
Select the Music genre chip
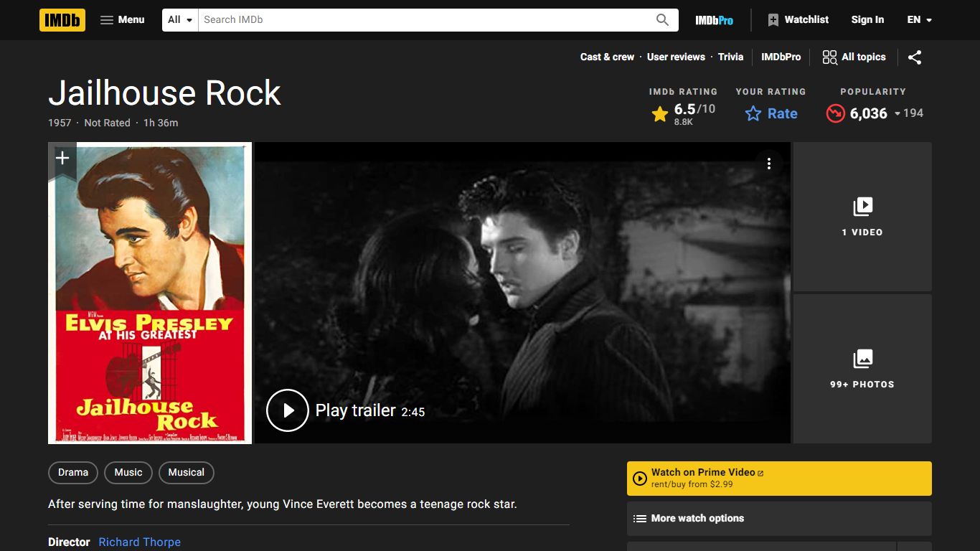(x=128, y=472)
